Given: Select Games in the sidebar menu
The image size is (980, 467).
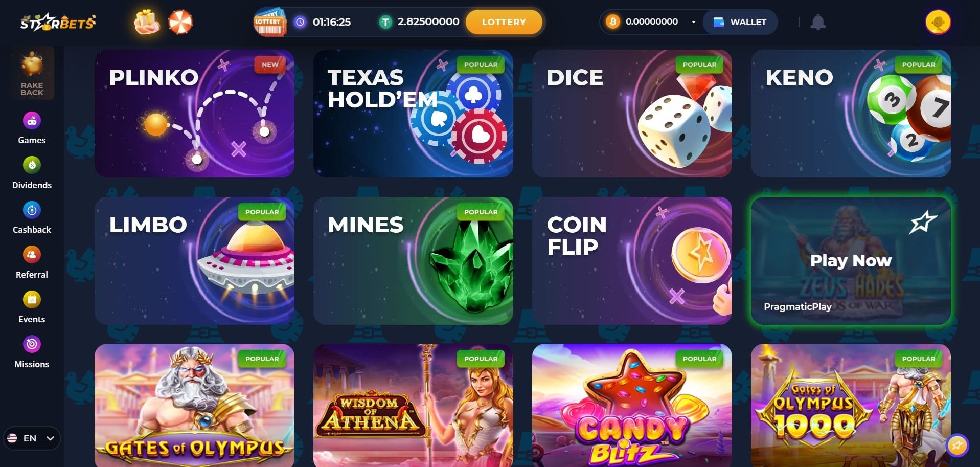Looking at the screenshot, I should tap(32, 128).
